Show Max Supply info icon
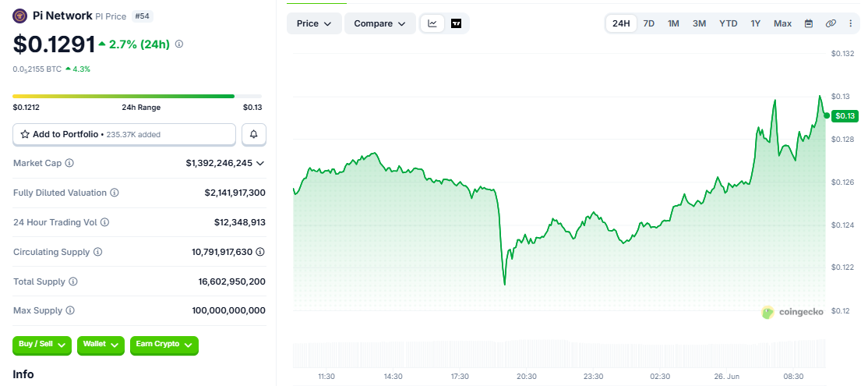The image size is (868, 386). (70, 310)
